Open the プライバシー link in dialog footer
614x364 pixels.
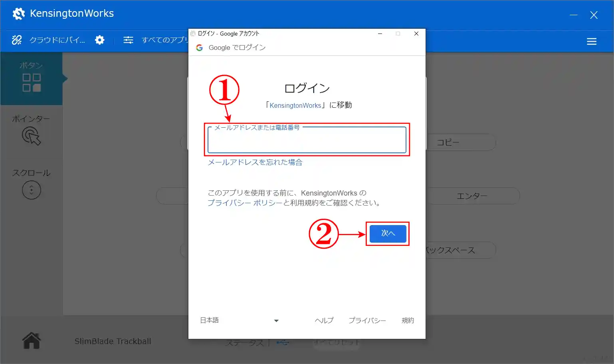point(367,320)
